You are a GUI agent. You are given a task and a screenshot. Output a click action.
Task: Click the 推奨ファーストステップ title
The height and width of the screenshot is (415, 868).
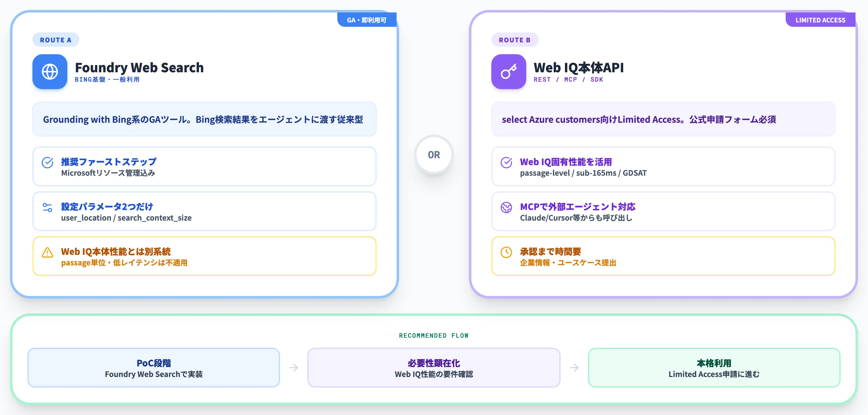point(109,162)
